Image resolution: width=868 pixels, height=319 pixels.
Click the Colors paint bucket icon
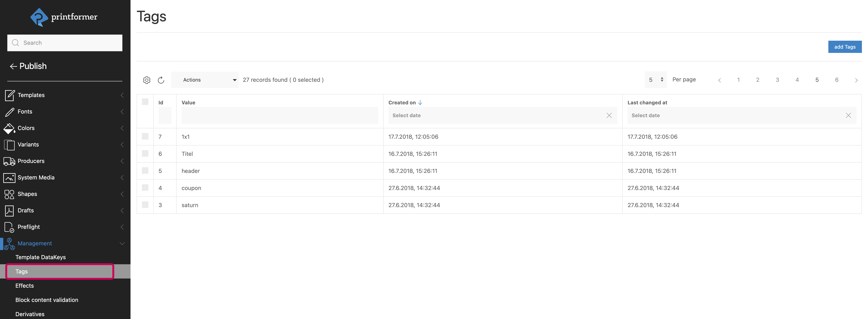pos(9,128)
